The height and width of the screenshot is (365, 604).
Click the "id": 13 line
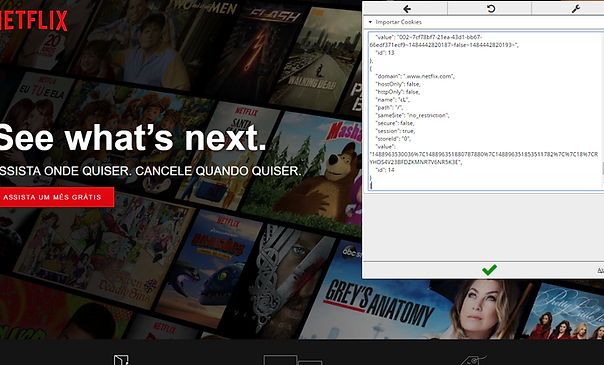[385, 53]
